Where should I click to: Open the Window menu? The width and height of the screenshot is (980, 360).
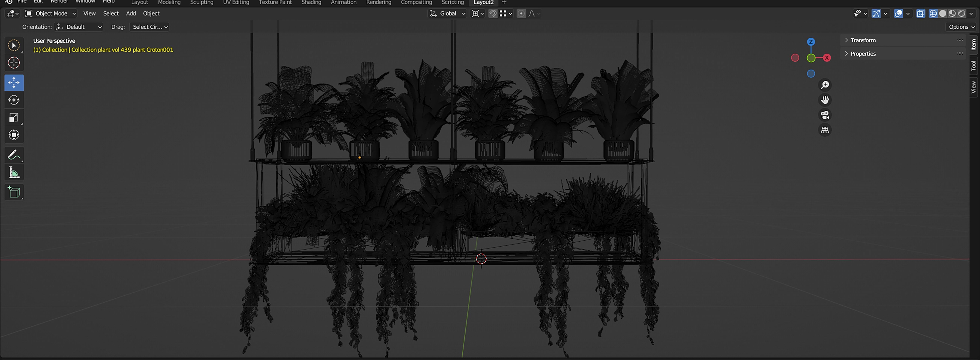(85, 1)
